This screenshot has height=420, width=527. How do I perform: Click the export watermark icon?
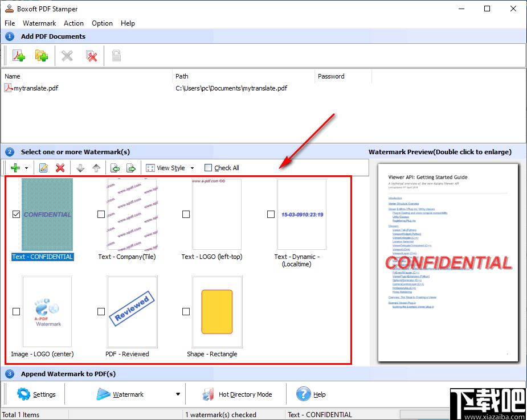point(130,167)
